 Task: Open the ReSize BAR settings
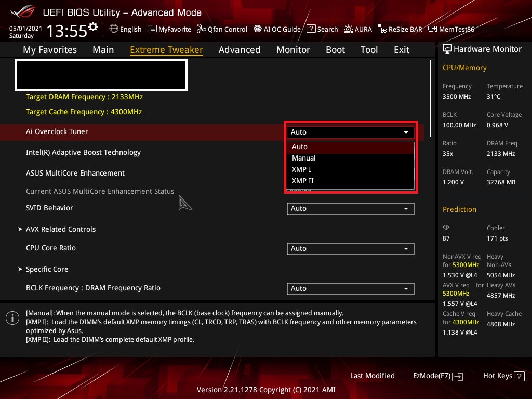point(400,29)
